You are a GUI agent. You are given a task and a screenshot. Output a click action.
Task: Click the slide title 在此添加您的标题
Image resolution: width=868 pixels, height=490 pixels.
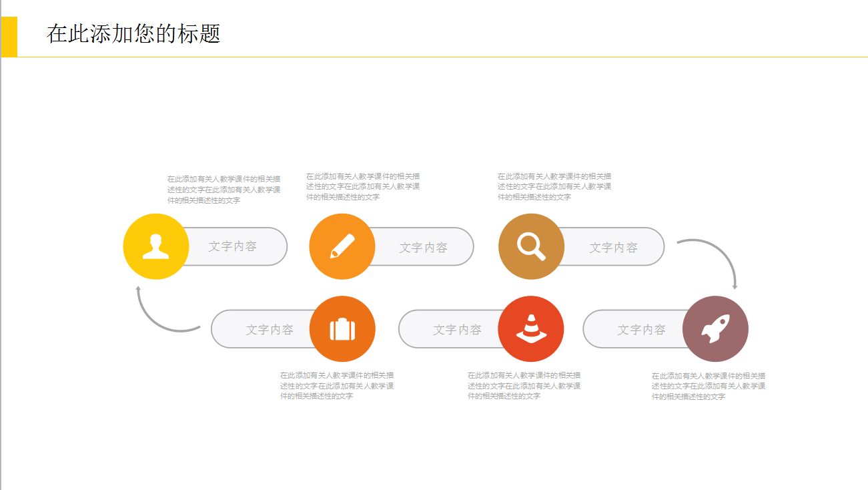133,33
